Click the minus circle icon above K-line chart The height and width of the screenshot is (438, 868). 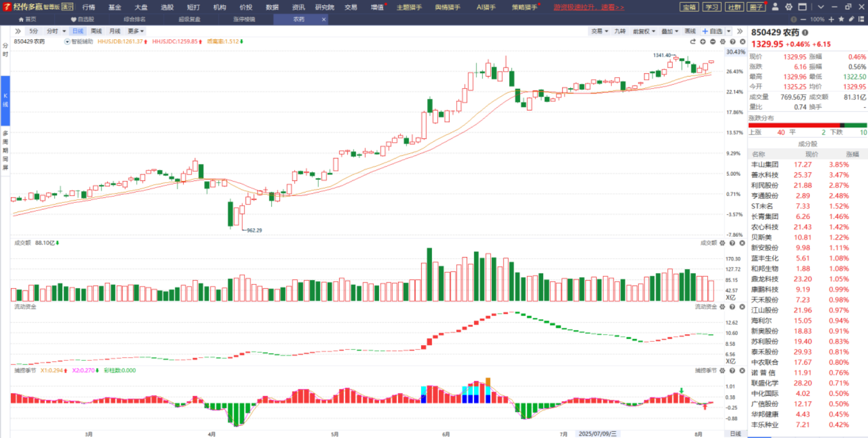coord(713,42)
